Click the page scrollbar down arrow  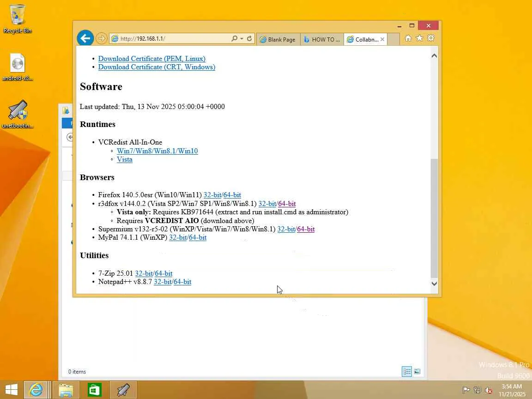point(434,284)
